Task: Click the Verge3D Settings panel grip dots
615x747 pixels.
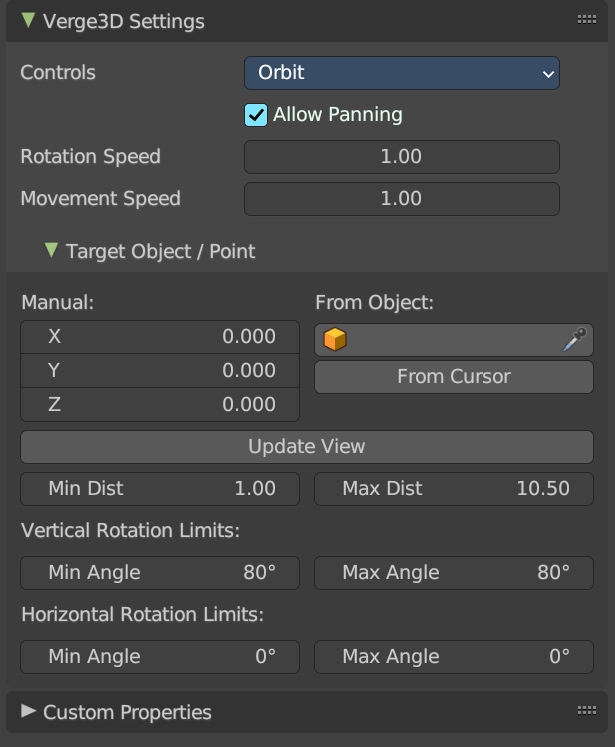Action: [586, 20]
